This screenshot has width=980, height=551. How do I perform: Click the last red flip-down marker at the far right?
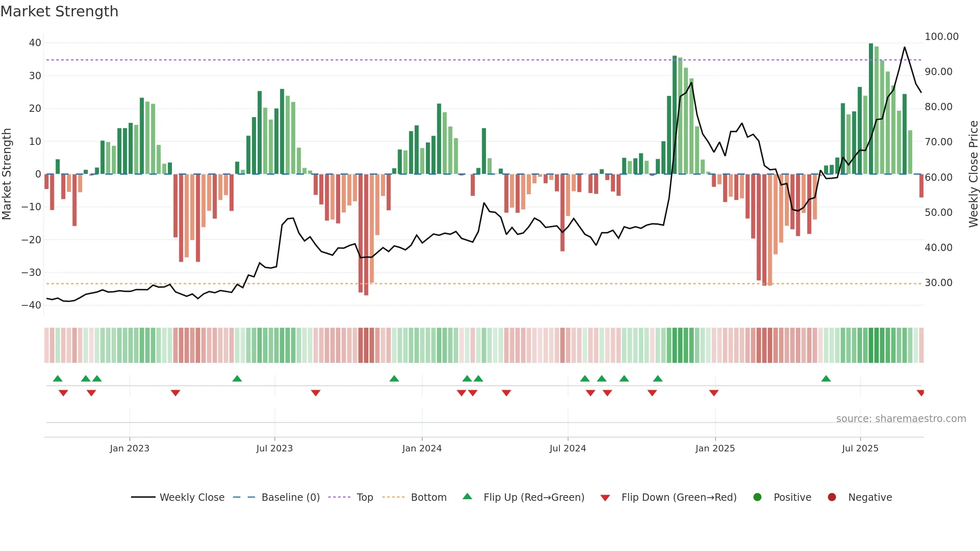[x=920, y=393]
